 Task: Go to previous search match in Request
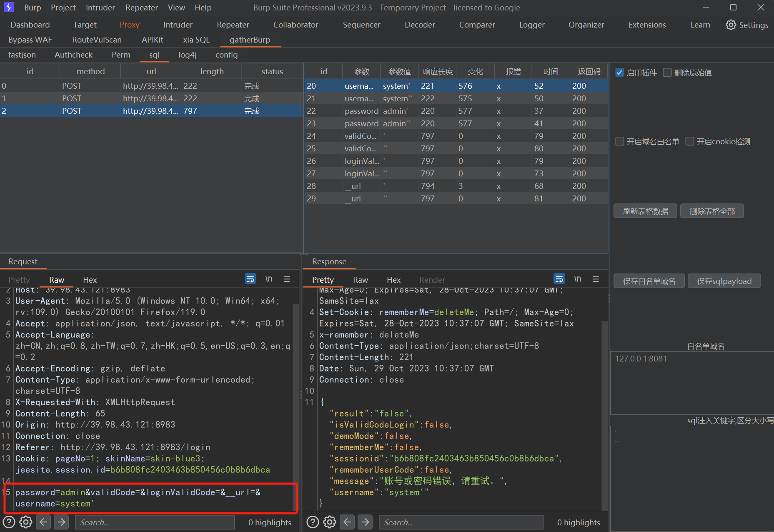(44, 522)
